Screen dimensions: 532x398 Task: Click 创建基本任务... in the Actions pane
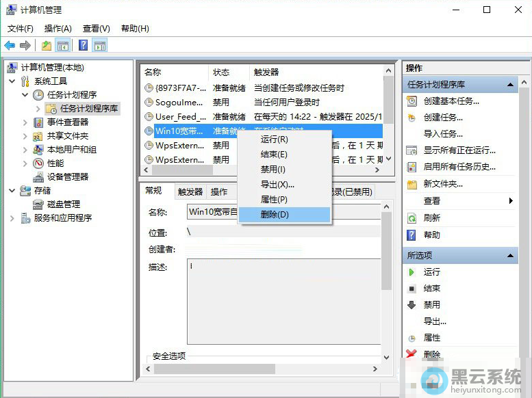point(451,101)
